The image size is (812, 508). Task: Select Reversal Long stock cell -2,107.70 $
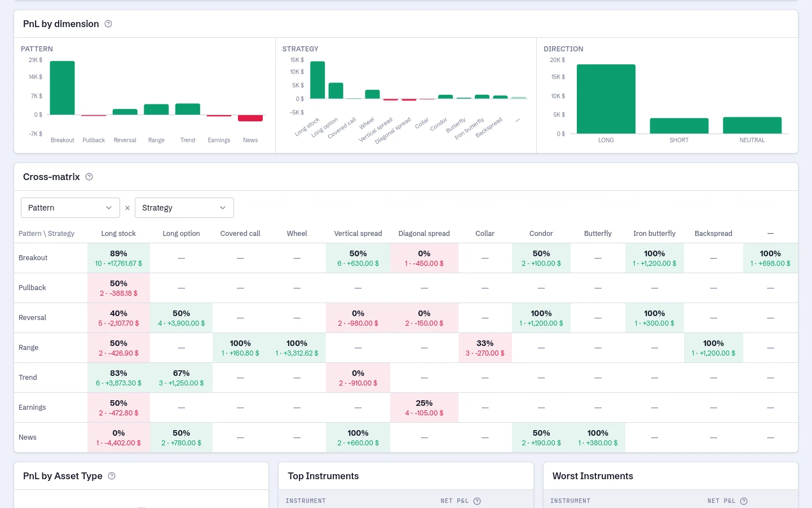coord(118,318)
